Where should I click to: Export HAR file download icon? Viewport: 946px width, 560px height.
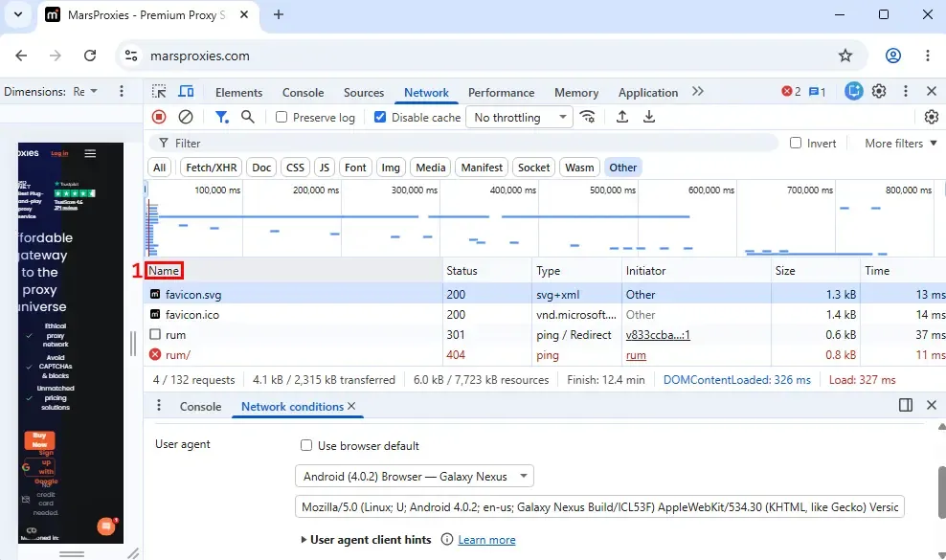(x=649, y=117)
